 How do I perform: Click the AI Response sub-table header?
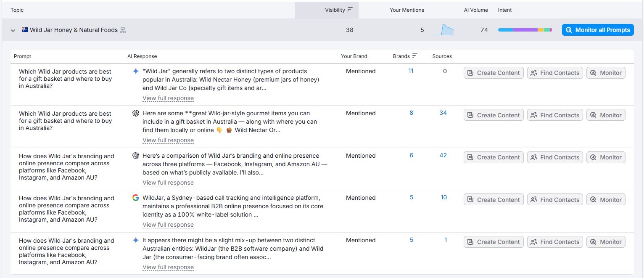pos(142,56)
